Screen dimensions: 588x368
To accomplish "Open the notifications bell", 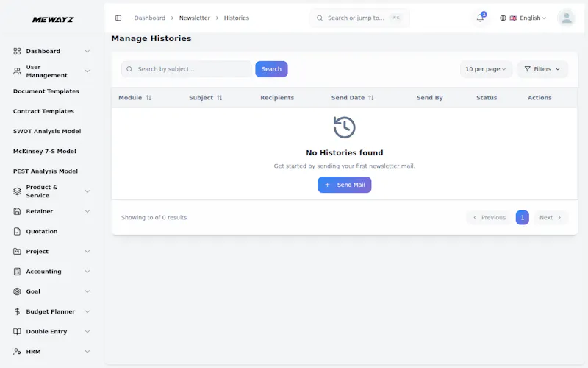I will tap(480, 18).
